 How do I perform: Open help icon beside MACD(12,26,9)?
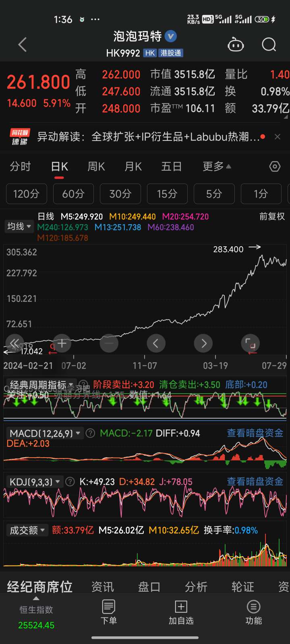[x=91, y=433]
